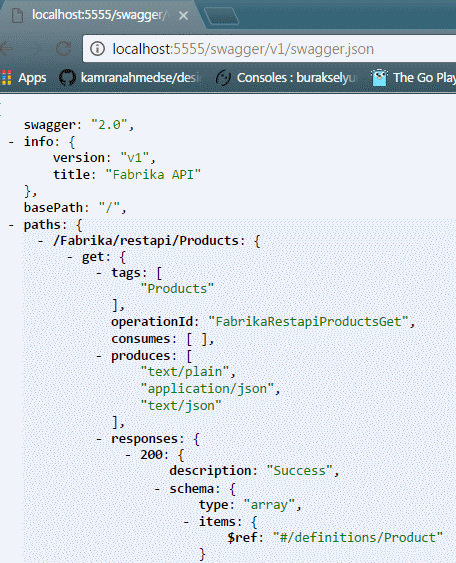Click the "Fabrika API" value
The image size is (456, 563).
point(153,175)
